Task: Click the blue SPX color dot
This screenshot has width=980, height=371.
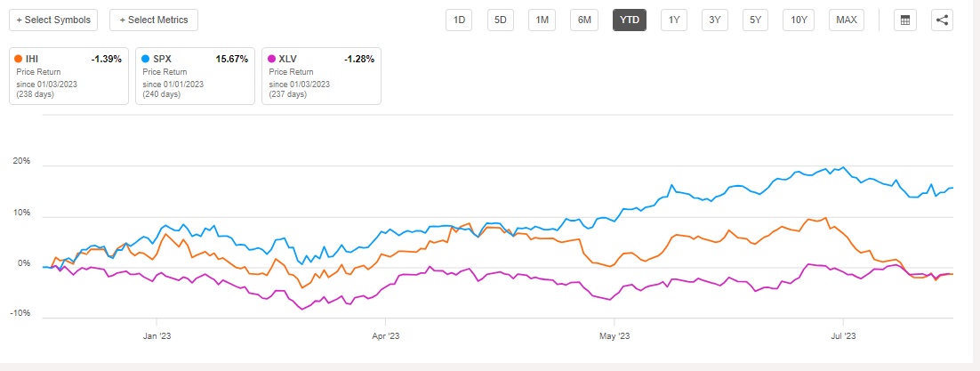Action: pos(145,59)
